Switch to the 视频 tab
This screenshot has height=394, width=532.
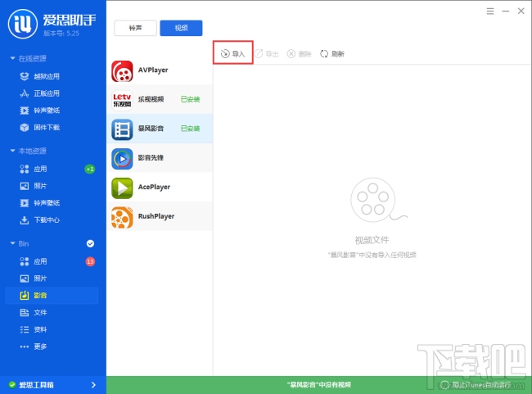[181, 28]
